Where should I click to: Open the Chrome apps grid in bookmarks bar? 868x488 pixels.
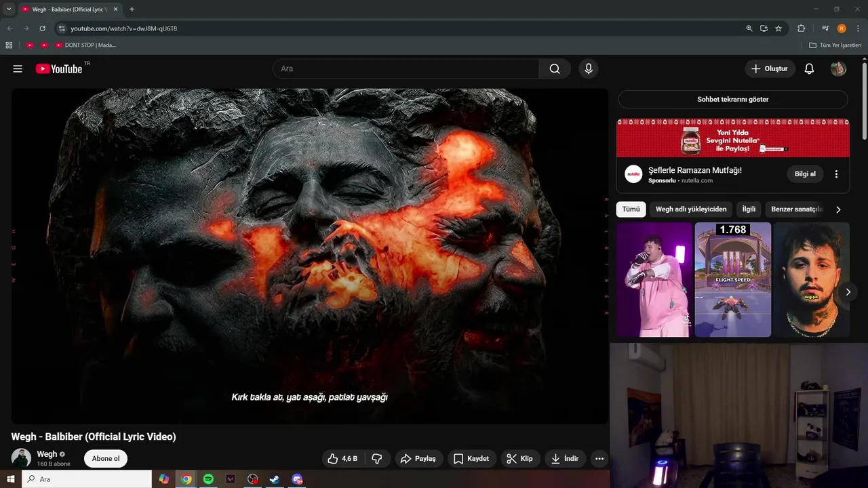pos(9,45)
